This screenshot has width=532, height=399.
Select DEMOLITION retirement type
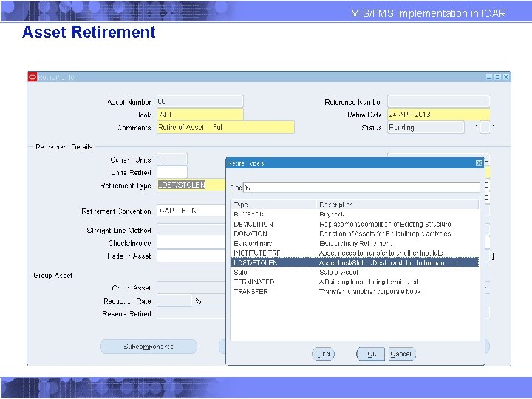[355, 225]
